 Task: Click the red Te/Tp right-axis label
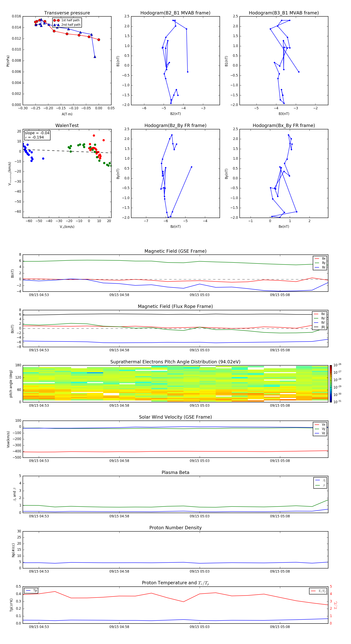pyautogui.click(x=336, y=605)
